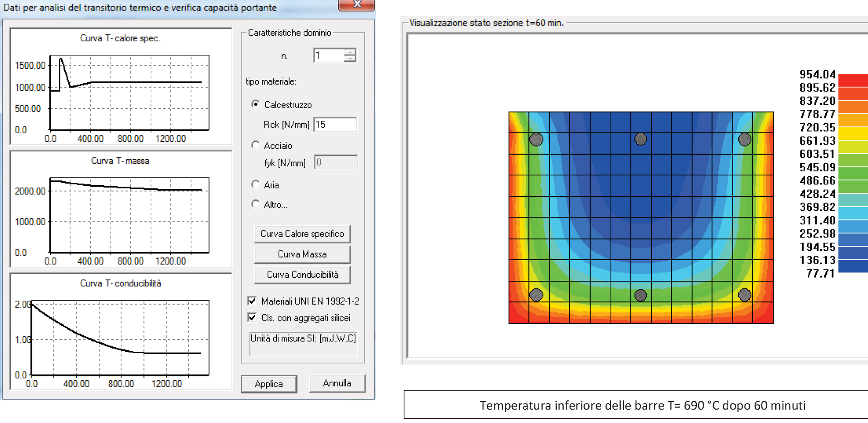The width and height of the screenshot is (868, 423).
Task: Click the Visualizzazione stato sezione t=60 min. label
Action: tap(486, 23)
